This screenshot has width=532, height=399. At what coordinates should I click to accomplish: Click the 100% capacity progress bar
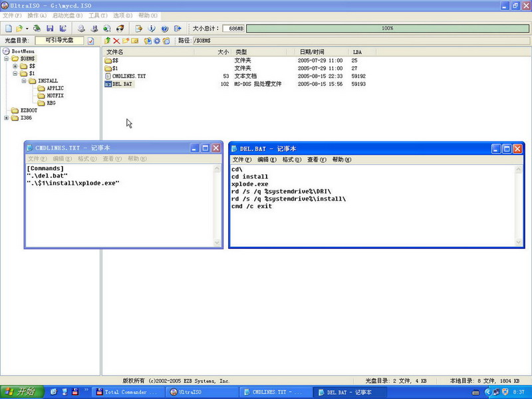[388, 29]
